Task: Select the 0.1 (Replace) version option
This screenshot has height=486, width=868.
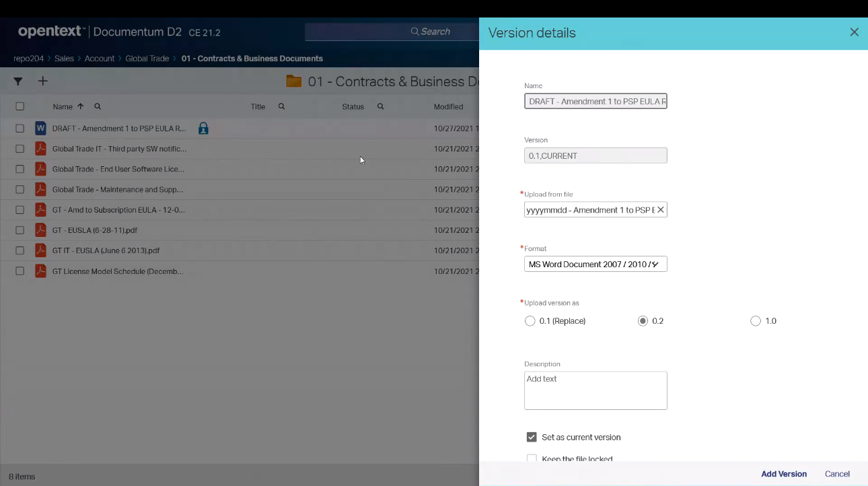Action: (x=530, y=321)
